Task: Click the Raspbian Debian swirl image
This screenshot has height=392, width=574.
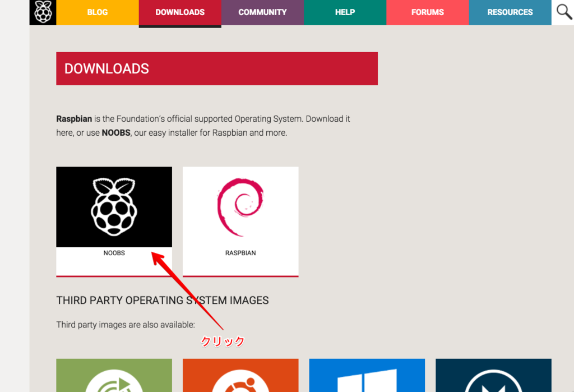Action: point(240,207)
